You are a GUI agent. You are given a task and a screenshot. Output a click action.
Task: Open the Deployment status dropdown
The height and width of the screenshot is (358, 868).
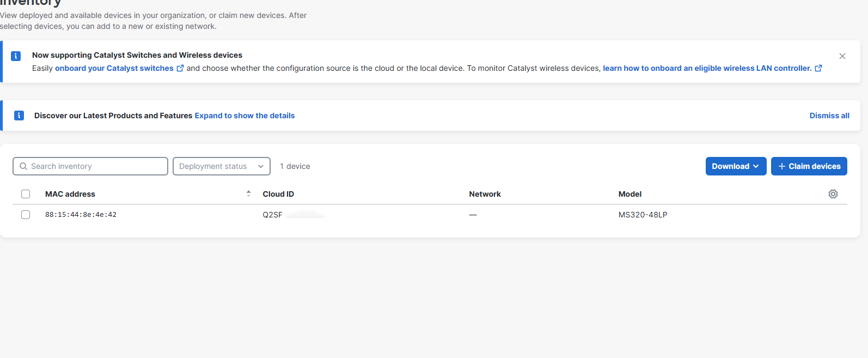coord(221,166)
